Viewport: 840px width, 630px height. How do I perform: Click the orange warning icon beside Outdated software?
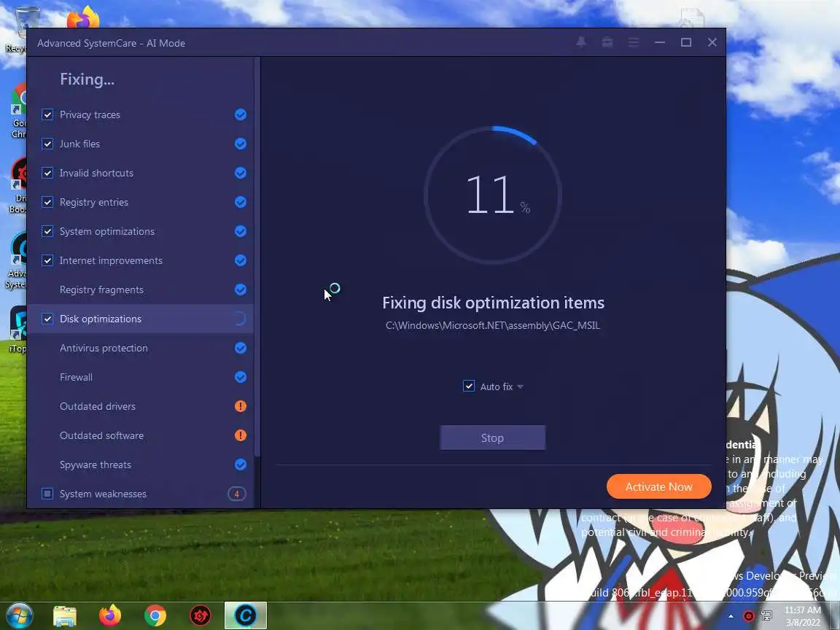pos(241,435)
